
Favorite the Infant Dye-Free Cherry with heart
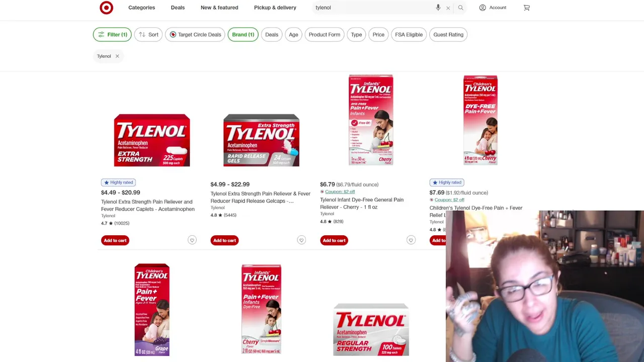tap(411, 240)
